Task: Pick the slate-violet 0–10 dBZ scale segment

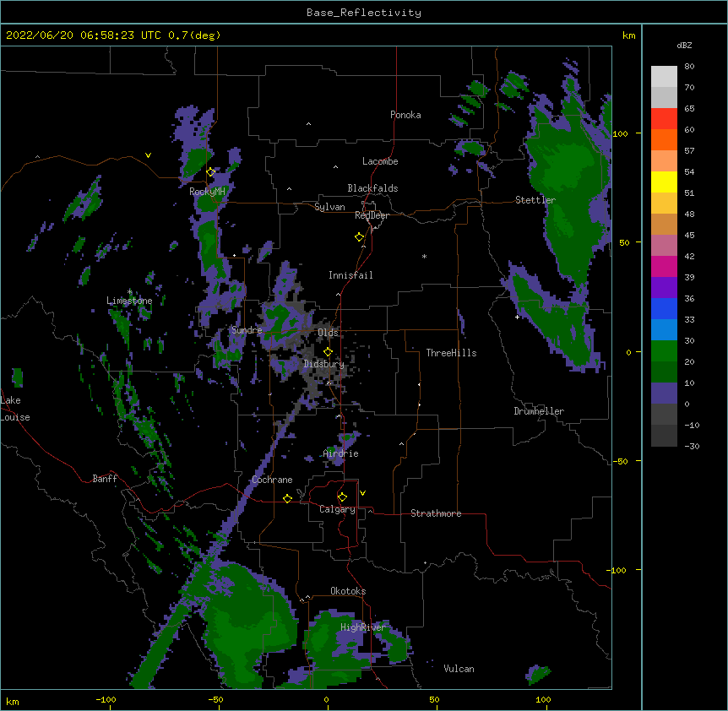Action: click(664, 393)
